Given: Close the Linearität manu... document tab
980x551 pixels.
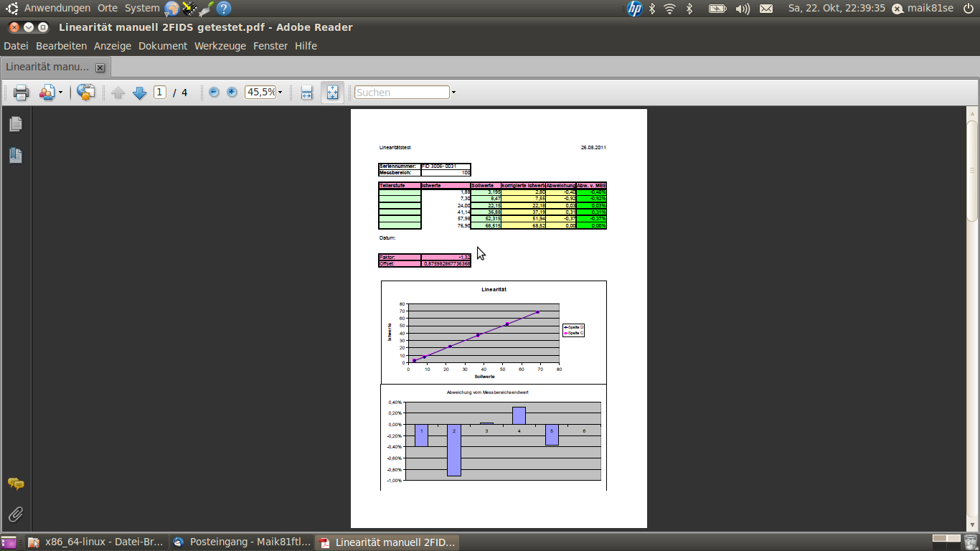Looking at the screenshot, I should [x=100, y=67].
